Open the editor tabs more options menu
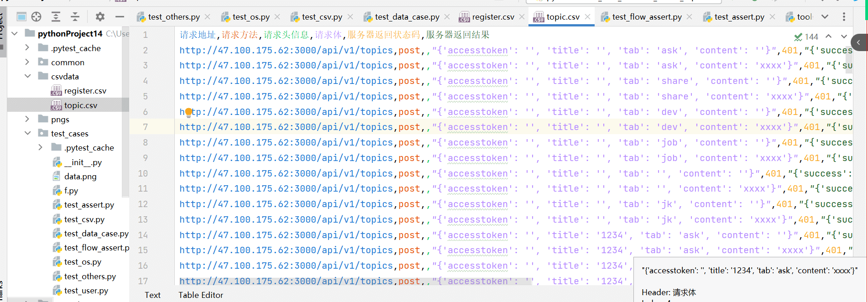Screen dimensions: 868x302 [x=844, y=17]
